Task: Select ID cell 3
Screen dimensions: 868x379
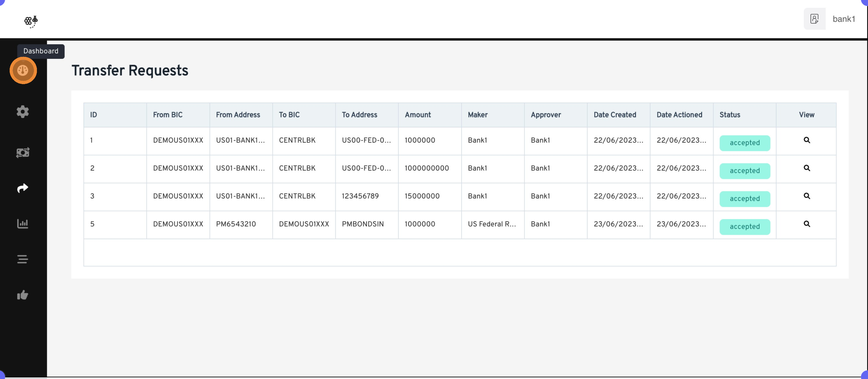Action: pyautogui.click(x=115, y=197)
